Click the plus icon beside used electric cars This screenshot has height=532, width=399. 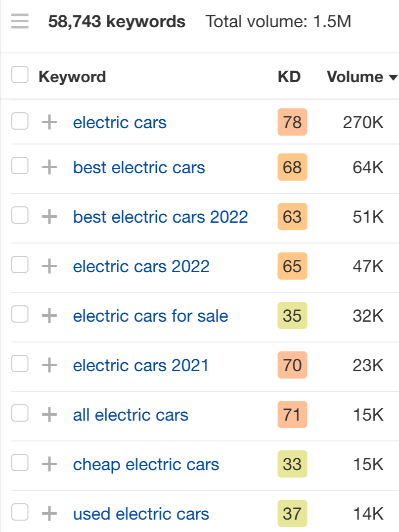pyautogui.click(x=48, y=514)
